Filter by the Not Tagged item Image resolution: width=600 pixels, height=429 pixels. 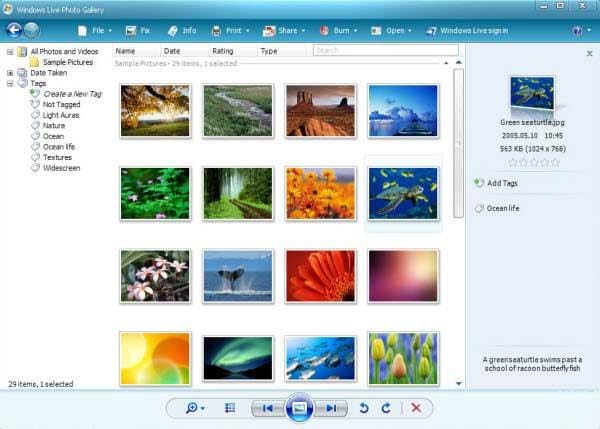(56, 104)
